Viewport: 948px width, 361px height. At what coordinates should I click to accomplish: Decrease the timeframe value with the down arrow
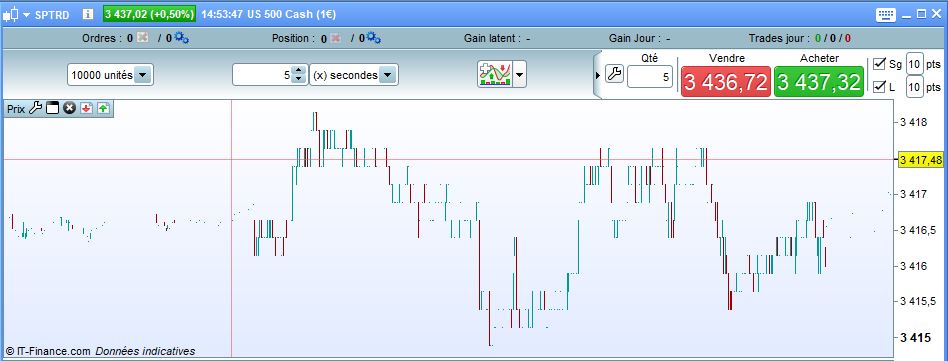point(299,80)
